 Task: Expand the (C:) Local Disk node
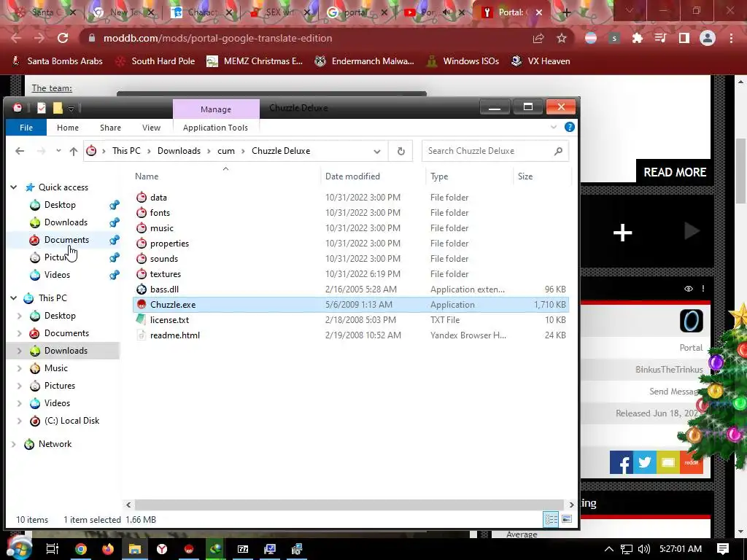(x=20, y=421)
